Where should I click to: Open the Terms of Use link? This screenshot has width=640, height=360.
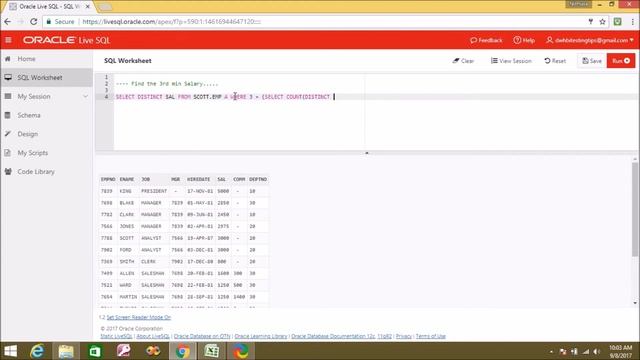coord(431,336)
